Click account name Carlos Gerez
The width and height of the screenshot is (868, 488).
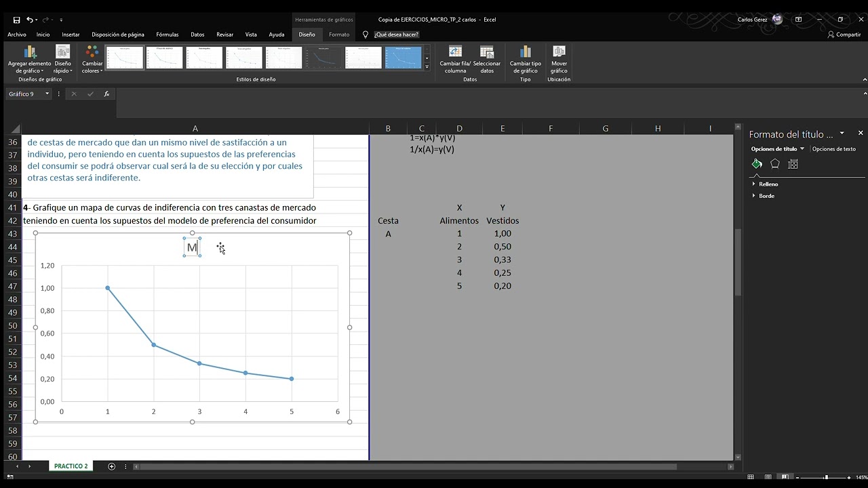752,20
